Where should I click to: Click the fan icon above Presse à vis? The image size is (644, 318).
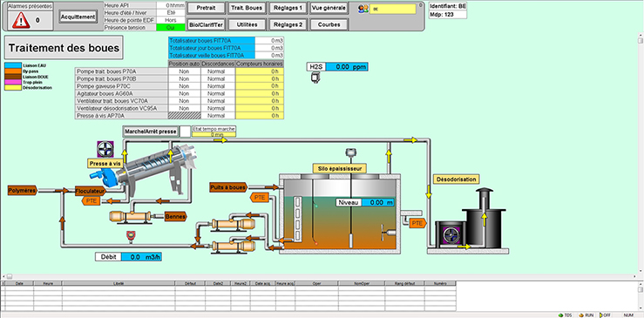coord(105,149)
